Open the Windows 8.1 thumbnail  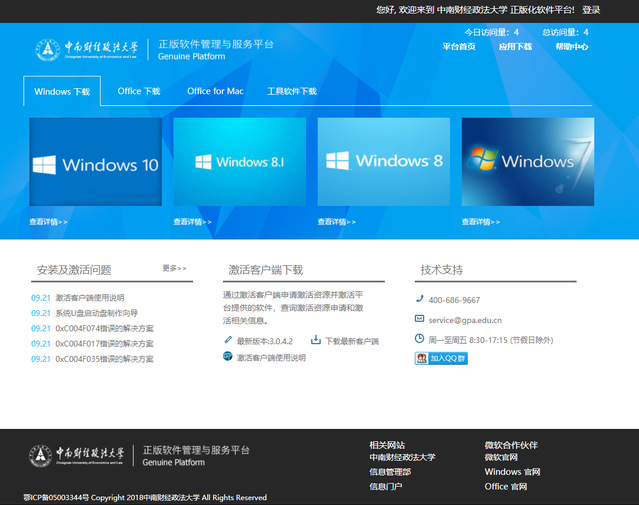coord(240,161)
